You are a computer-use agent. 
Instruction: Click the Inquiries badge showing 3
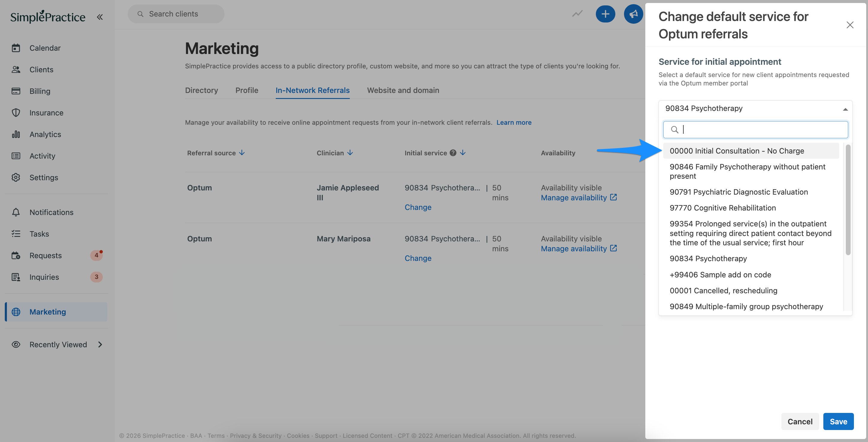(97, 277)
